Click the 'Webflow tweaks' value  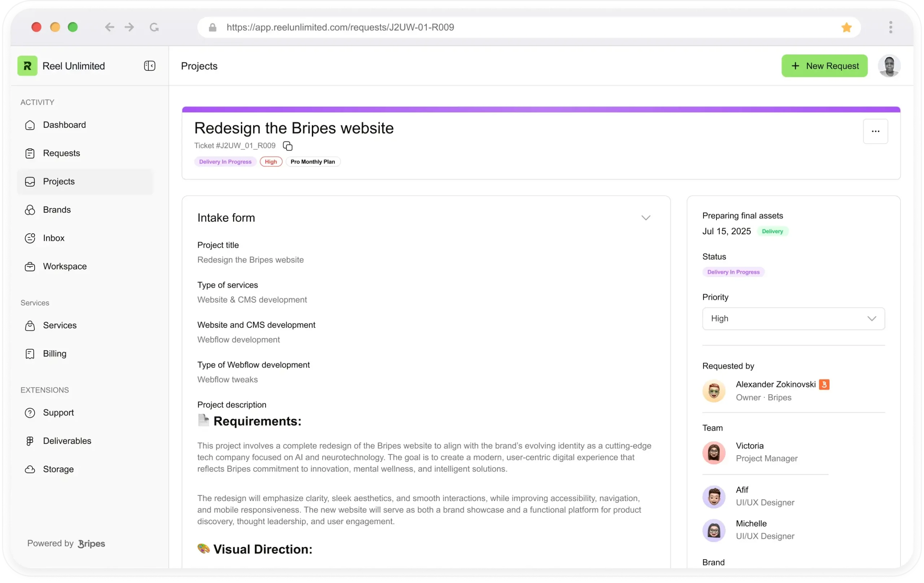227,380
